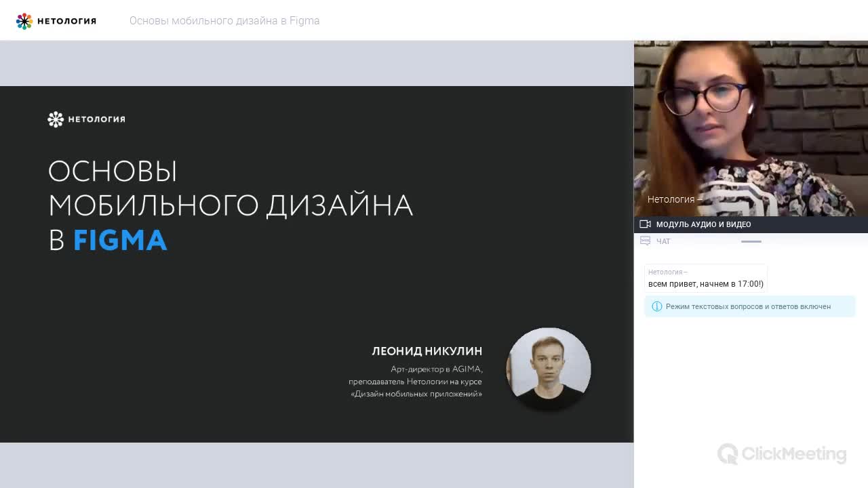
Task: Click the slide heading word FIGMA
Action: click(x=120, y=241)
